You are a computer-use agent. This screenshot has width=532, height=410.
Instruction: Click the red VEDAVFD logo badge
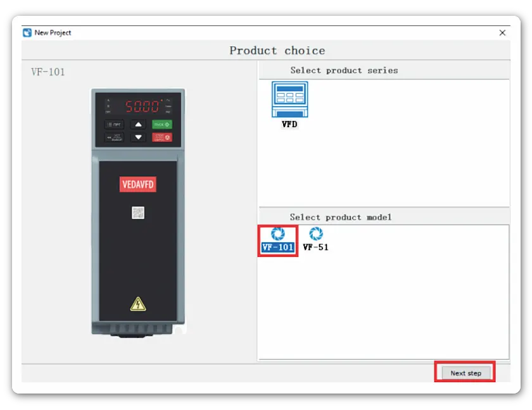pos(137,184)
